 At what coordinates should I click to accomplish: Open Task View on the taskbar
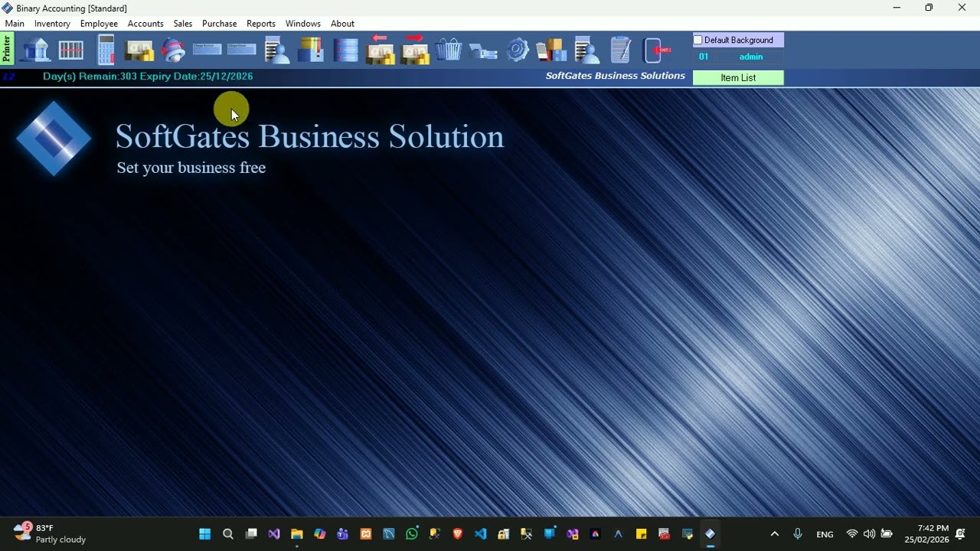point(251,534)
